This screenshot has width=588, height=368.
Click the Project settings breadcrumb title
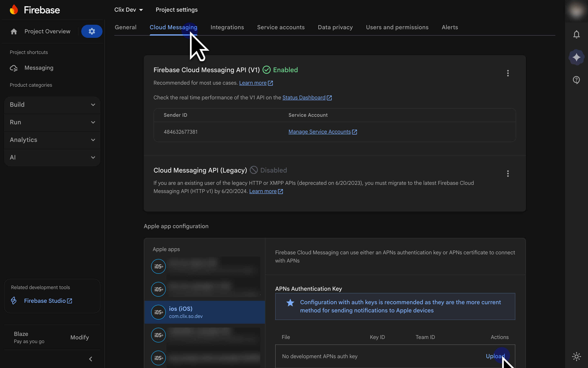point(177,10)
